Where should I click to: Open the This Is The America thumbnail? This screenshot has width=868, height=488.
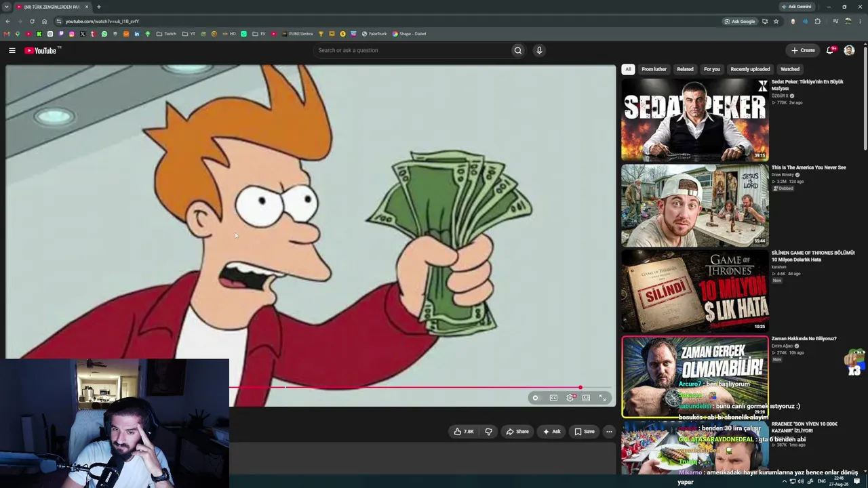pyautogui.click(x=695, y=205)
